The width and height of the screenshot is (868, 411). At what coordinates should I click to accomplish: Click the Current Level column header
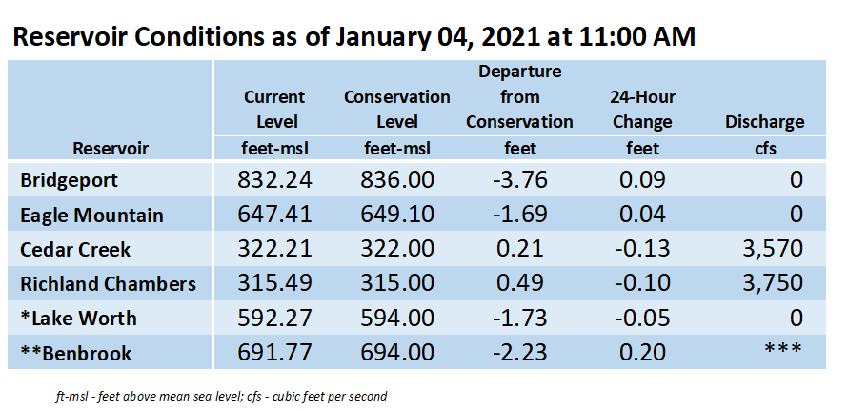click(x=274, y=109)
